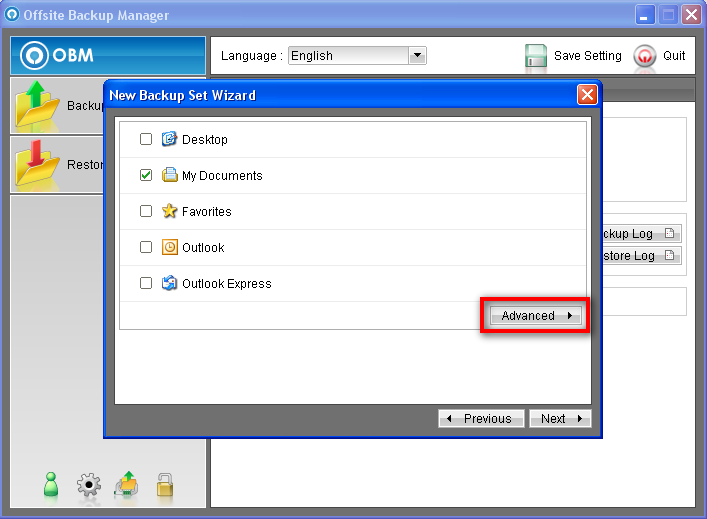Go back with the Previous button

481,419
